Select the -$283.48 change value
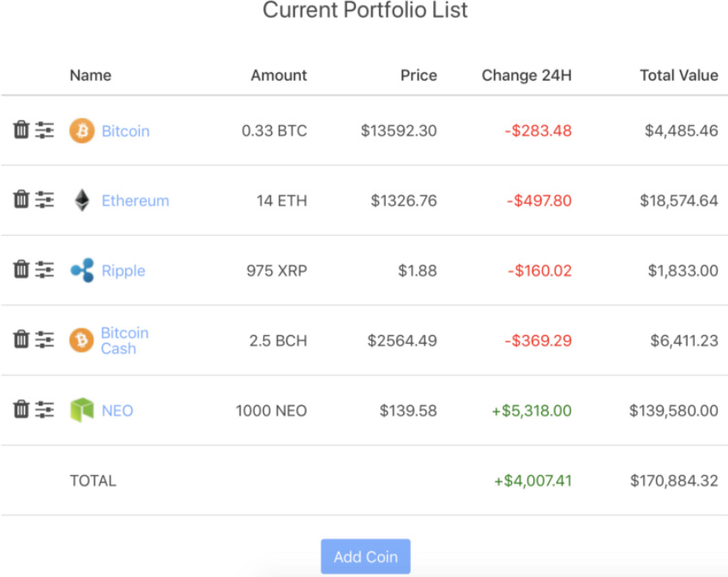The height and width of the screenshot is (577, 728). pos(538,130)
